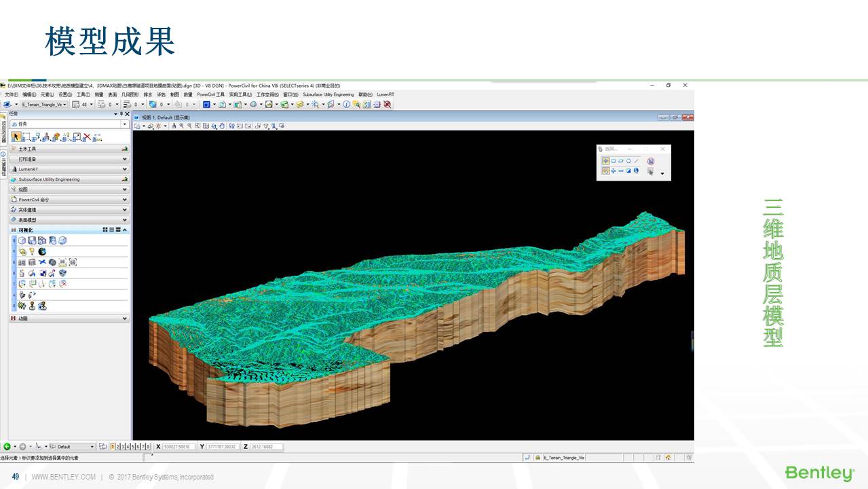
Task: Expand the 实体建模 task group
Action: (x=69, y=210)
